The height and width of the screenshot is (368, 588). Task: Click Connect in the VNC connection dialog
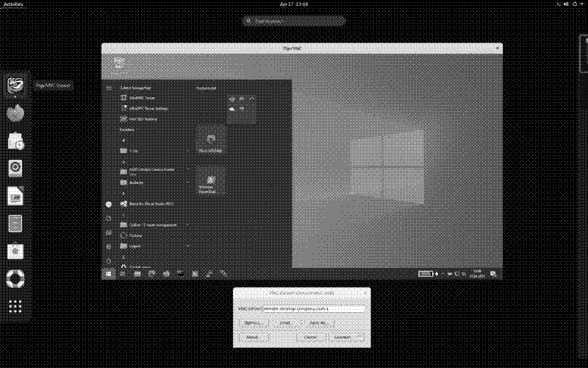(345, 337)
